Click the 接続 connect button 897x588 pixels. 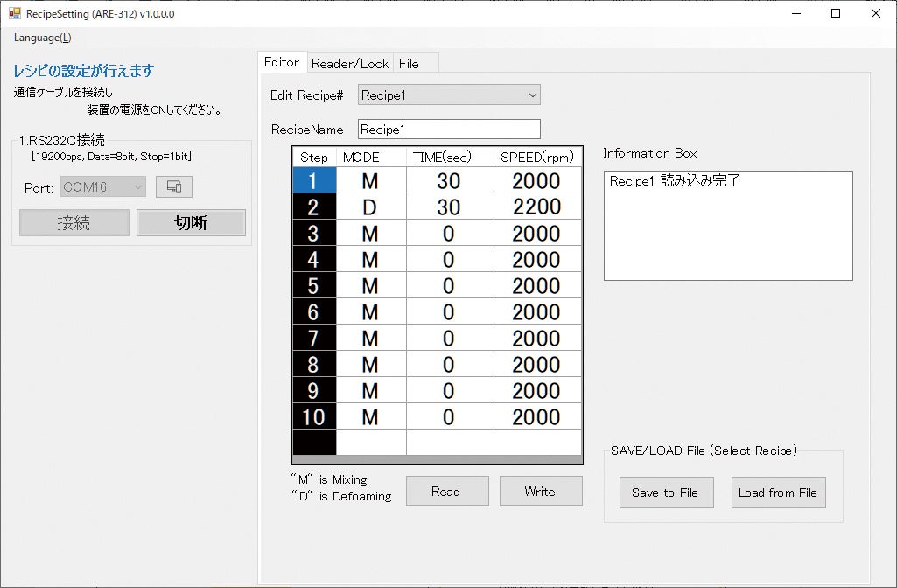(x=74, y=222)
